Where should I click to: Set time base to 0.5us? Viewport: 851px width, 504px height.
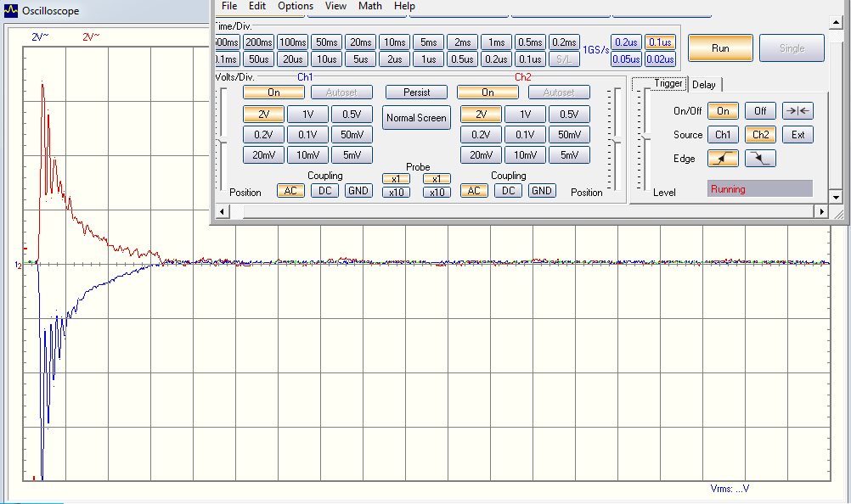tap(462, 59)
